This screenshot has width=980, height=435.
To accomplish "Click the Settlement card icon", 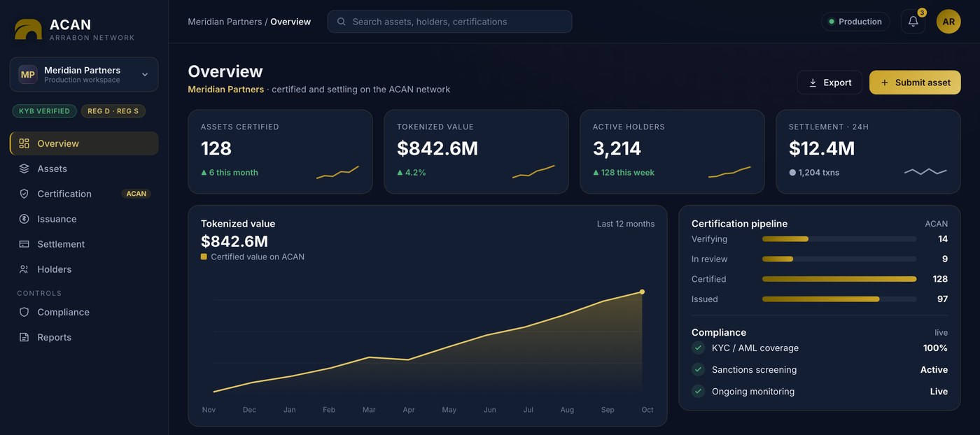I will tap(24, 244).
